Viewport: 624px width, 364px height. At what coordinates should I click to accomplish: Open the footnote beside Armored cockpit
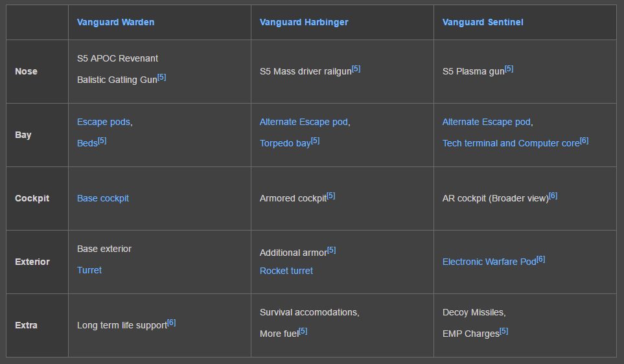pyautogui.click(x=331, y=196)
